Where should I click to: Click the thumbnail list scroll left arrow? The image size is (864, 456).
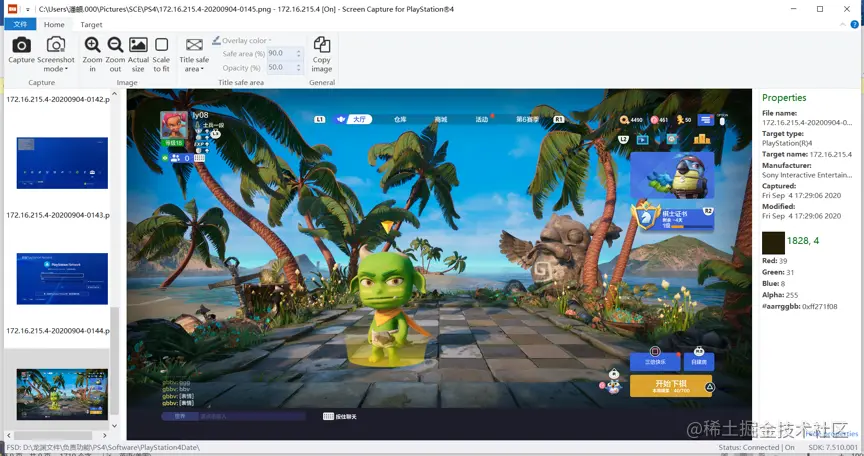(9, 436)
